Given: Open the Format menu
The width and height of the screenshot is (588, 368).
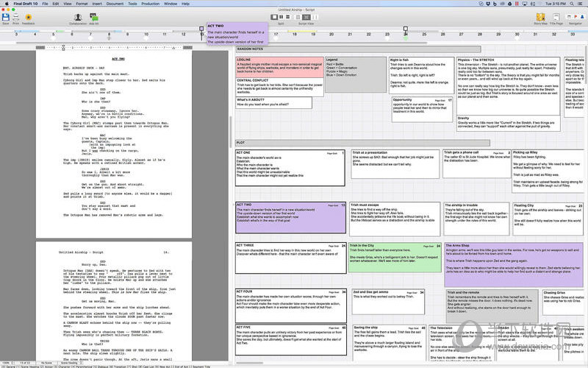Looking at the screenshot, I should (82, 4).
